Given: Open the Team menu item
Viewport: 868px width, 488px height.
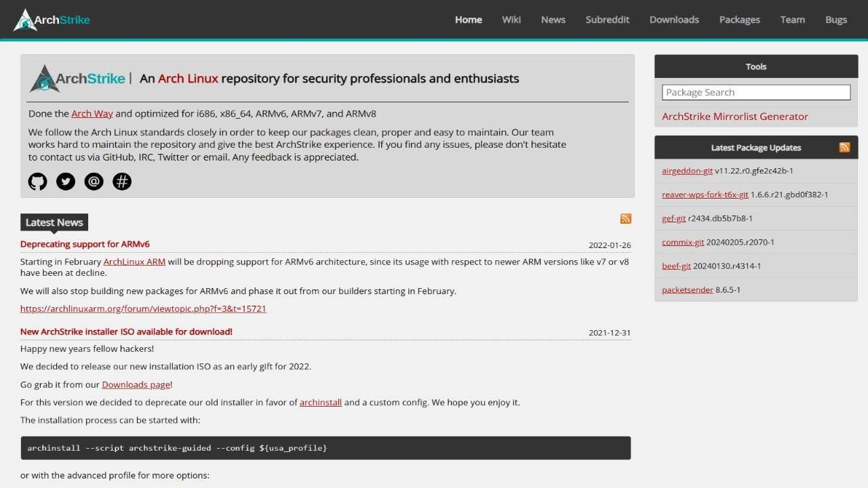Looking at the screenshot, I should tap(793, 20).
